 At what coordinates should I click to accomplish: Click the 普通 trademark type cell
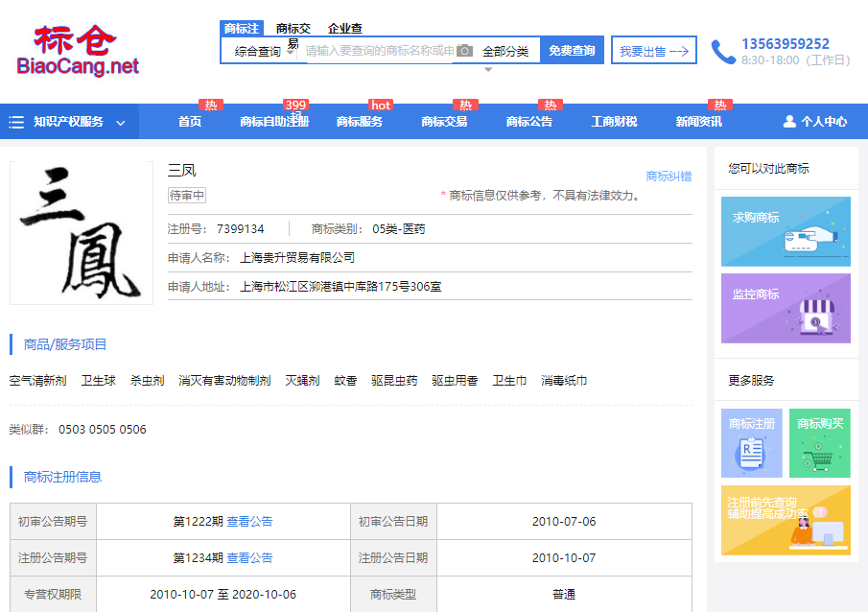564,595
